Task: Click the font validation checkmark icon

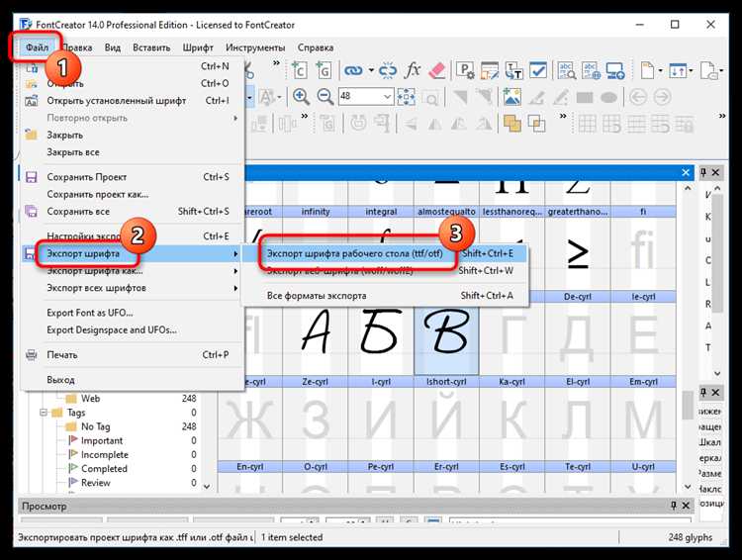Action: point(538,70)
